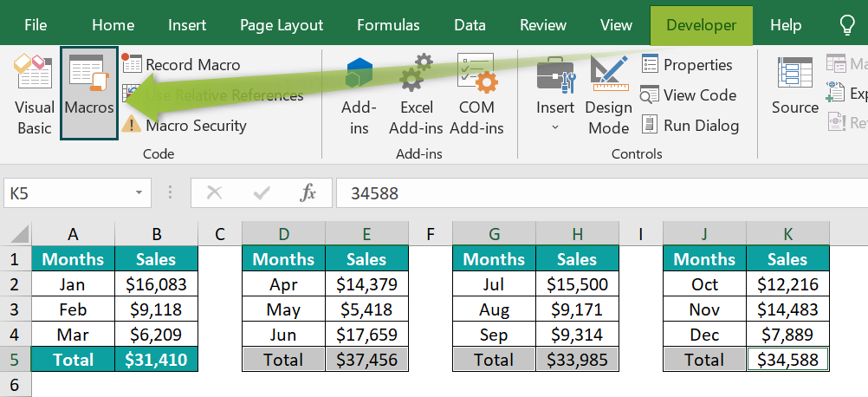Screen dimensions: 868x397
Task: Cancel the formula bar entry
Action: [x=214, y=192]
